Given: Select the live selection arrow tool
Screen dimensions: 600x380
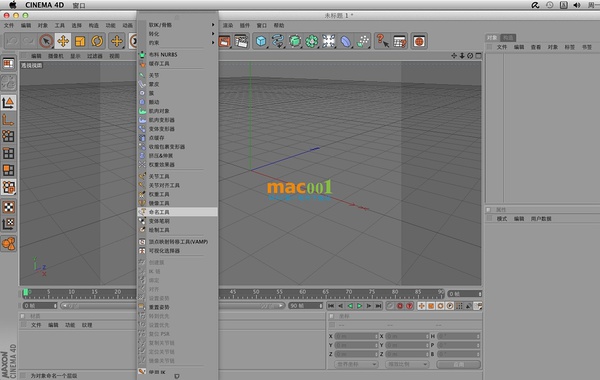Looking at the screenshot, I should tap(46, 41).
